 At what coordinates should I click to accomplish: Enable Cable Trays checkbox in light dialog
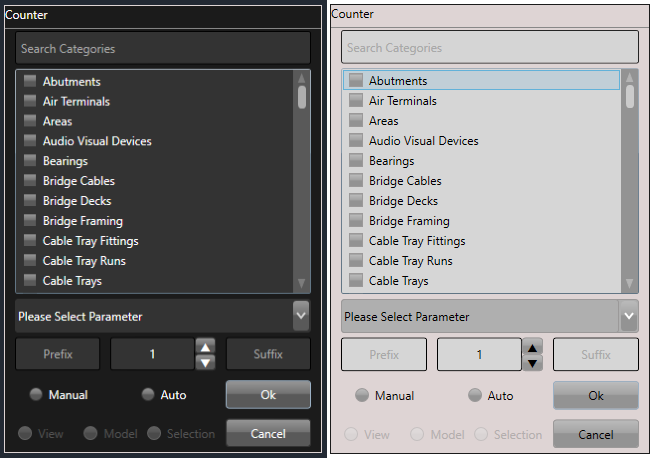356,281
